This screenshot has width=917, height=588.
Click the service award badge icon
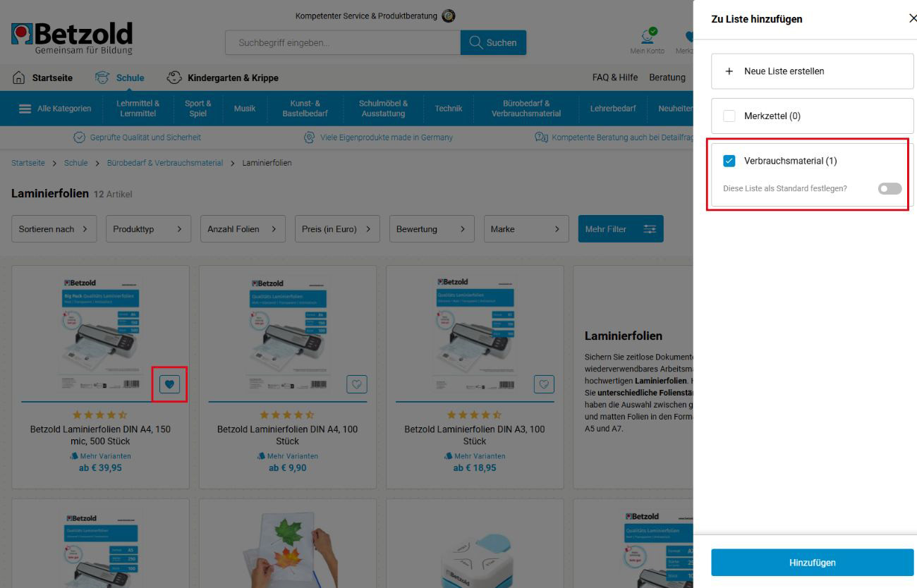[x=448, y=16]
